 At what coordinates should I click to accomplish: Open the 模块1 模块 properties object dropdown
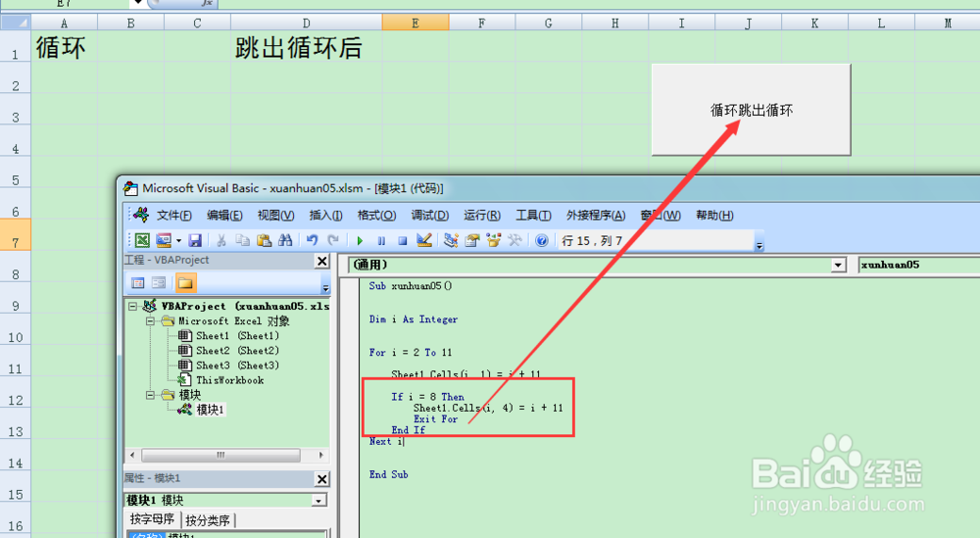pos(318,501)
